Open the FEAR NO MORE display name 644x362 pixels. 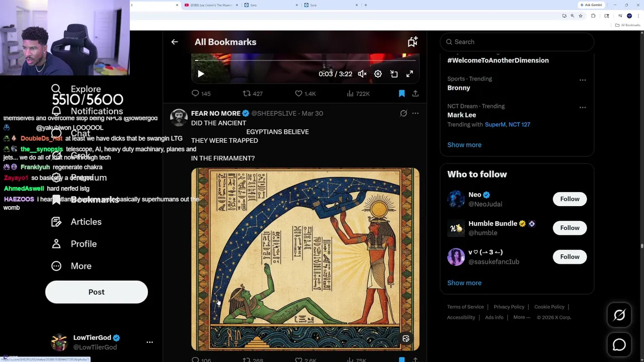[x=216, y=114]
